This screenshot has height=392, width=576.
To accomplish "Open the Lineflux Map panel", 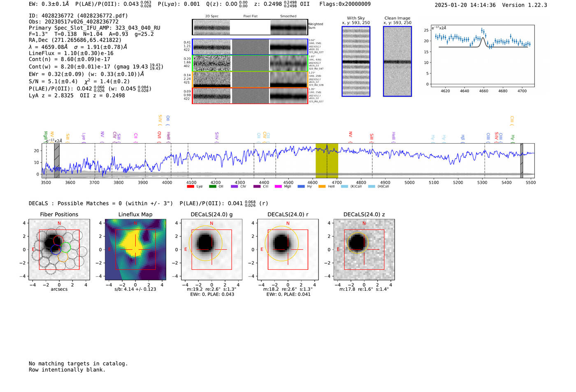I will click(135, 249).
